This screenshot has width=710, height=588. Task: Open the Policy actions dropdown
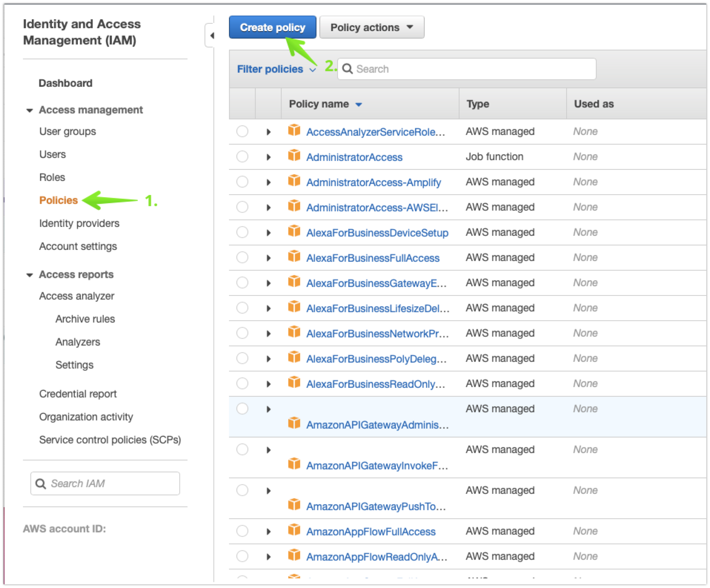pos(372,27)
